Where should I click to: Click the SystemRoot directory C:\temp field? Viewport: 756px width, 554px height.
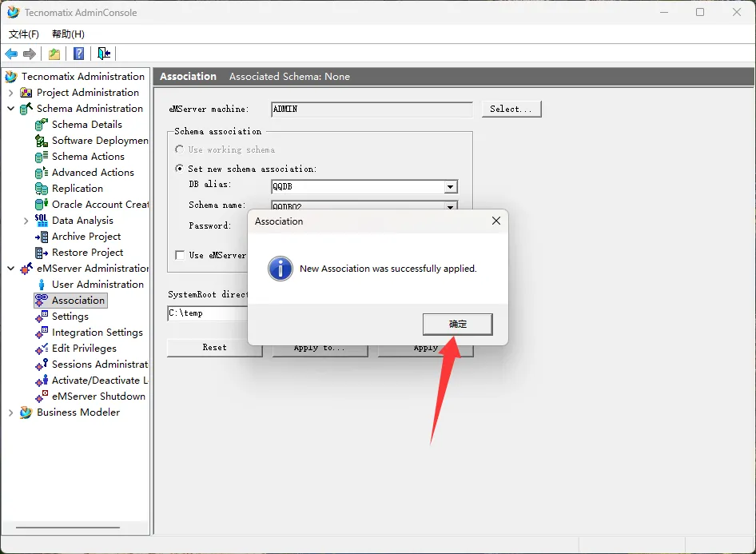pos(208,313)
